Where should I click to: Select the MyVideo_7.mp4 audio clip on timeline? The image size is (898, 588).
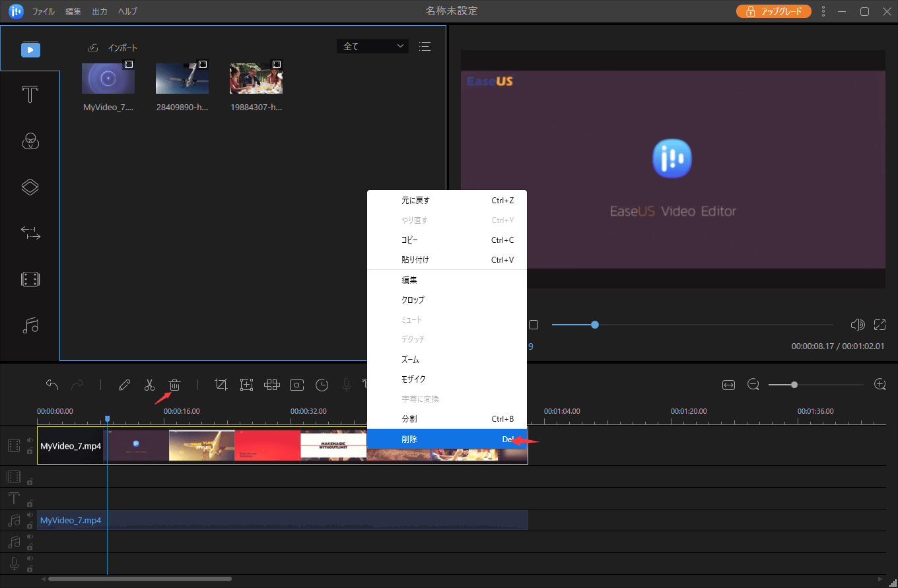[283, 520]
